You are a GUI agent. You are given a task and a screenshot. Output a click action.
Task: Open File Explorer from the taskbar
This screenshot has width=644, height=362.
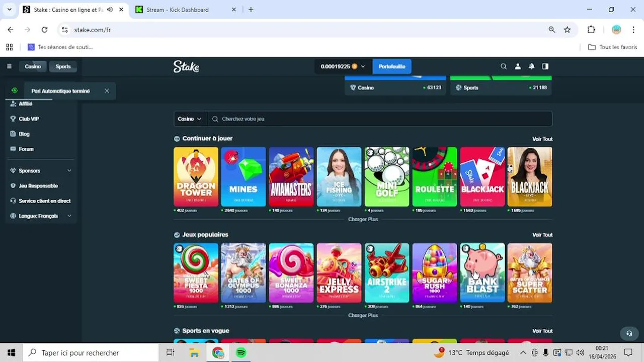point(194,353)
